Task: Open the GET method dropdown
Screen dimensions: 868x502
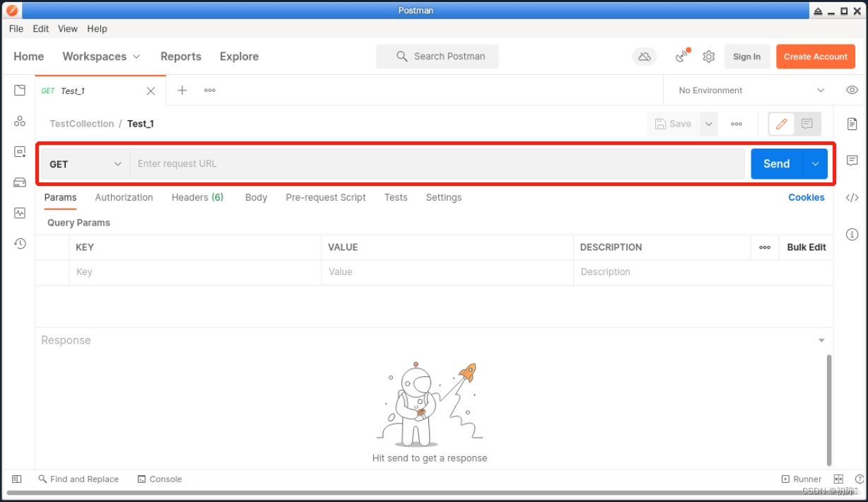Action: point(86,164)
